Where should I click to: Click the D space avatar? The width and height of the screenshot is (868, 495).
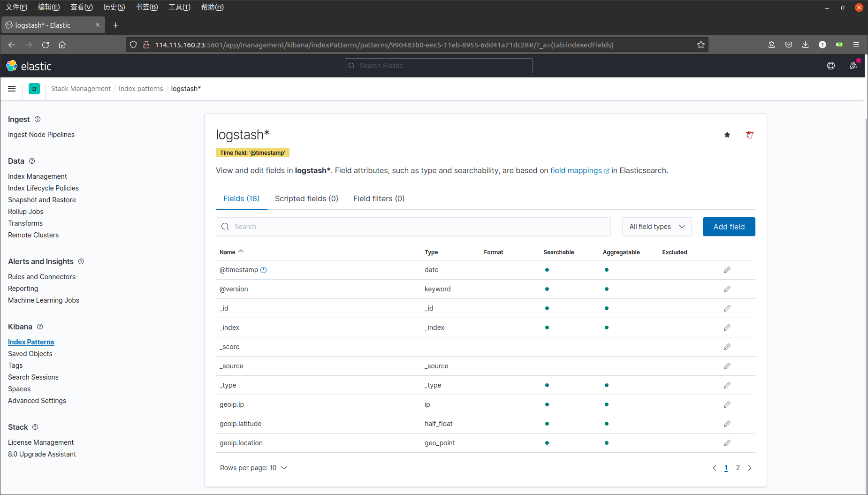click(34, 89)
